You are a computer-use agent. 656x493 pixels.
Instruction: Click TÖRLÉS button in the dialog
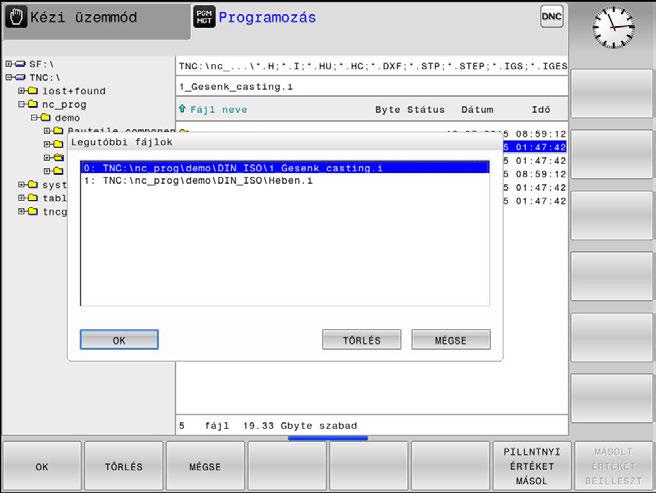click(361, 339)
